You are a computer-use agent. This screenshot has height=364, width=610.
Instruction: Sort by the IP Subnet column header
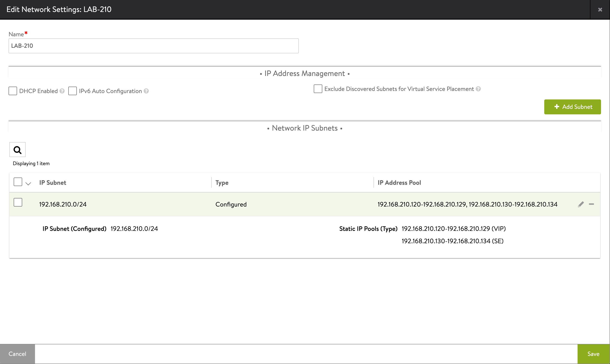[53, 183]
